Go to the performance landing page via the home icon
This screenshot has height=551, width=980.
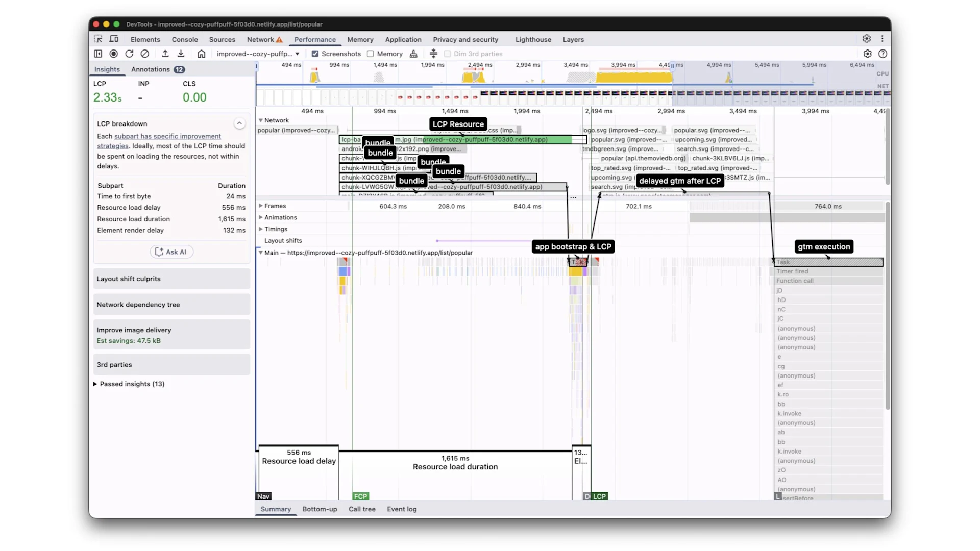(201, 54)
